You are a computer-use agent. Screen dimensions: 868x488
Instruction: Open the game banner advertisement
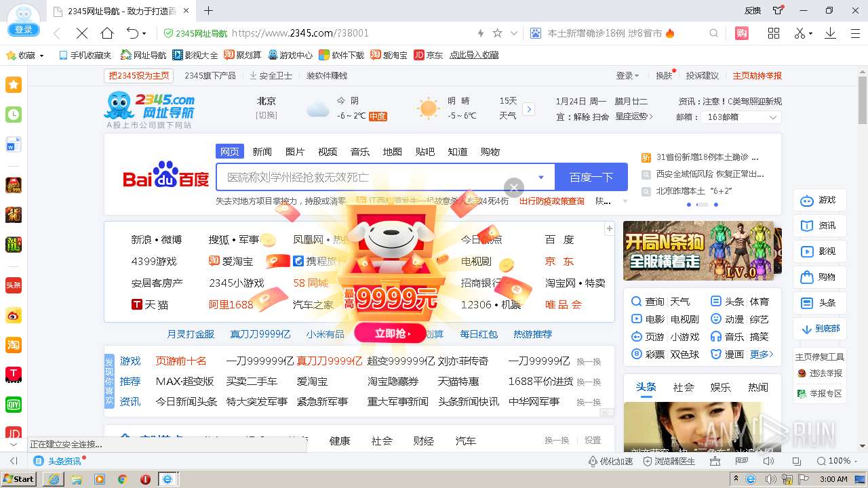coord(698,251)
